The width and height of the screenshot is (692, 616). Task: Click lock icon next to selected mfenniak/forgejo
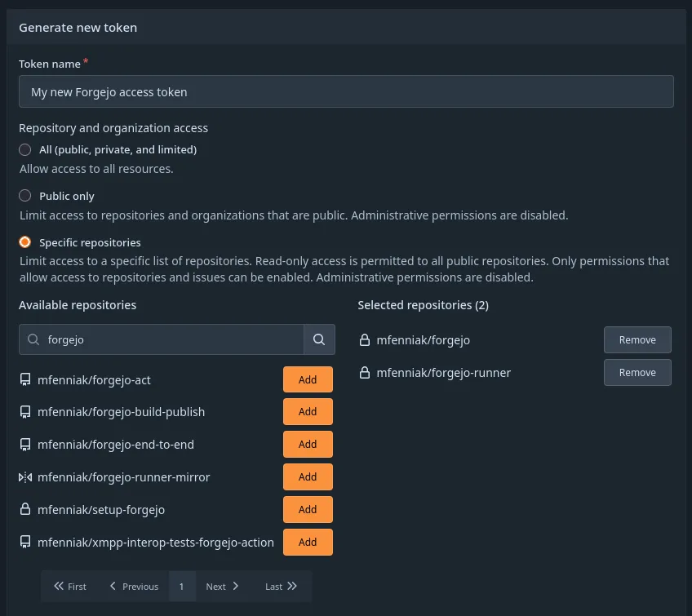click(365, 339)
